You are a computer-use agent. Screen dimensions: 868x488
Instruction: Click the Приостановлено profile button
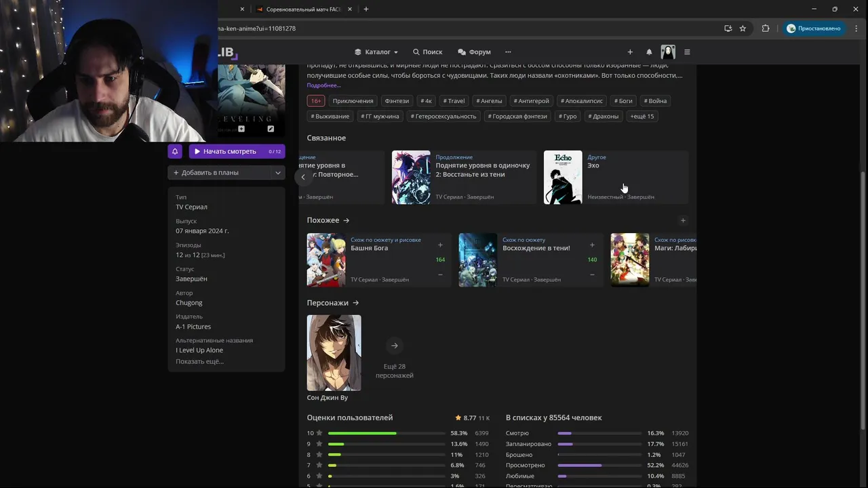pyautogui.click(x=814, y=28)
